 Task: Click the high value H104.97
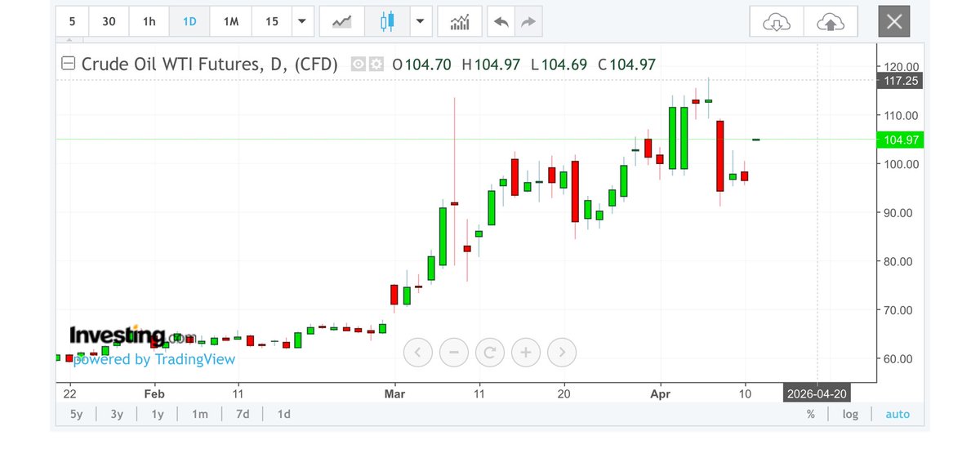(491, 64)
